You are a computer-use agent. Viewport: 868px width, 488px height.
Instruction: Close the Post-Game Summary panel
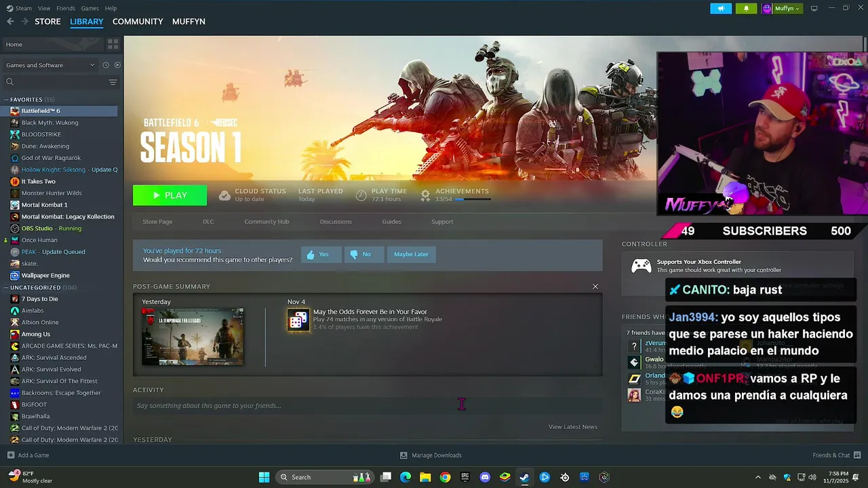595,287
